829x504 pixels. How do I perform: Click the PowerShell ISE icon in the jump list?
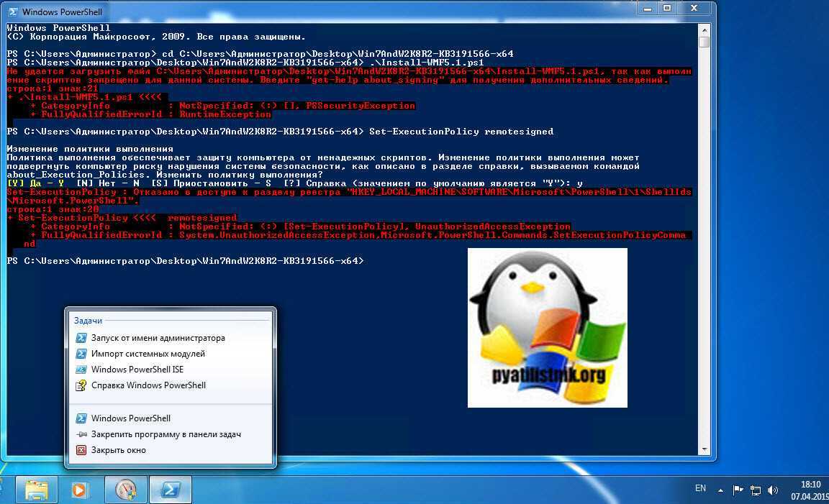point(81,370)
